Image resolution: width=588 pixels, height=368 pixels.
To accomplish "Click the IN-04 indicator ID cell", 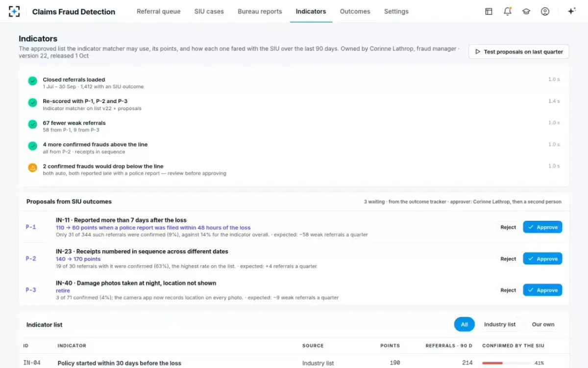I will pyautogui.click(x=32, y=363).
